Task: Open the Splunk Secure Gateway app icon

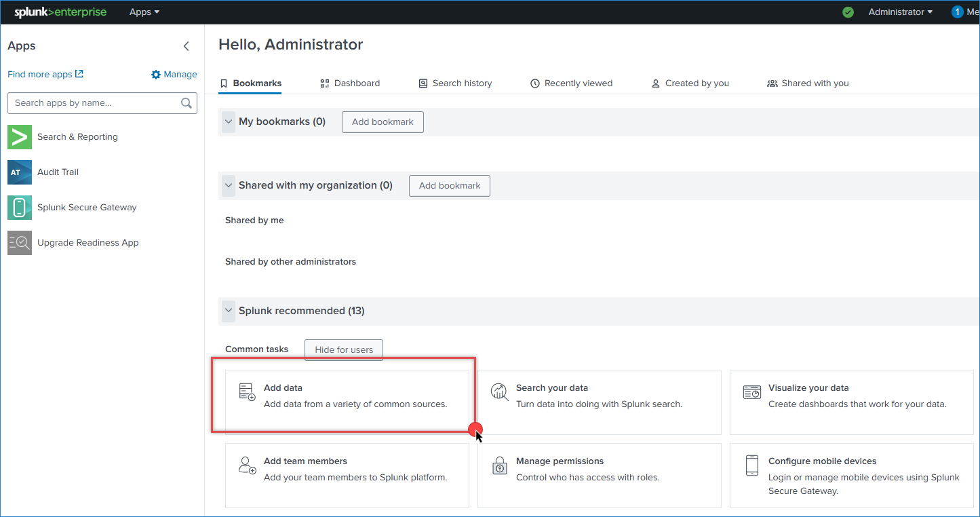Action: point(20,208)
